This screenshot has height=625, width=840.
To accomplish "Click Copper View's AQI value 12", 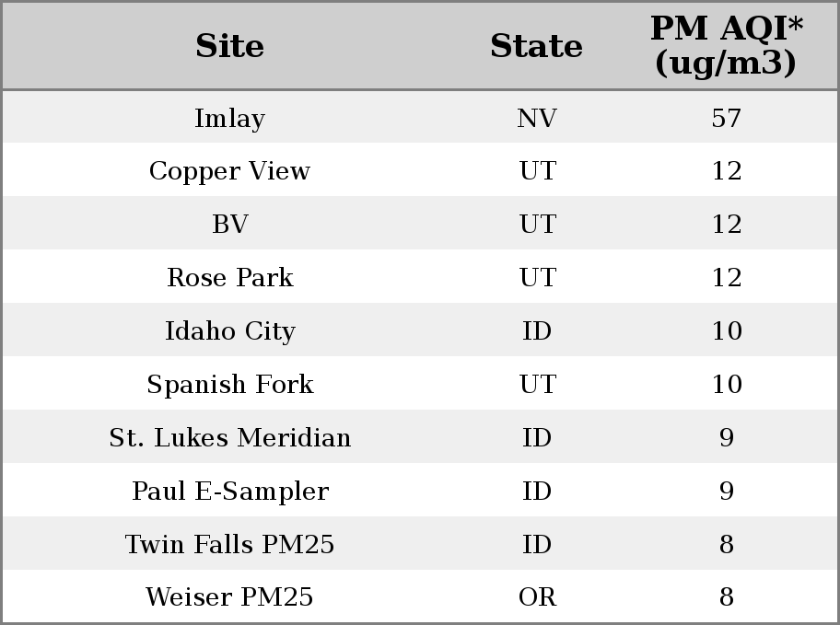I will [727, 171].
